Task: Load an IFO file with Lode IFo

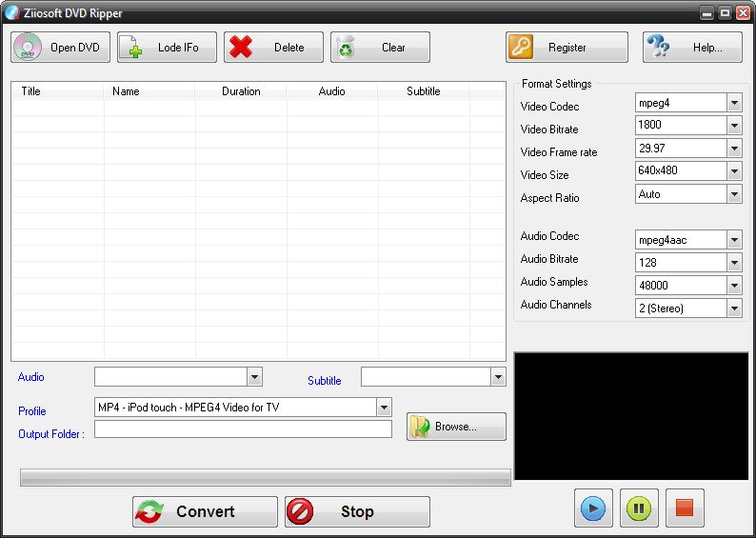Action: click(x=167, y=48)
